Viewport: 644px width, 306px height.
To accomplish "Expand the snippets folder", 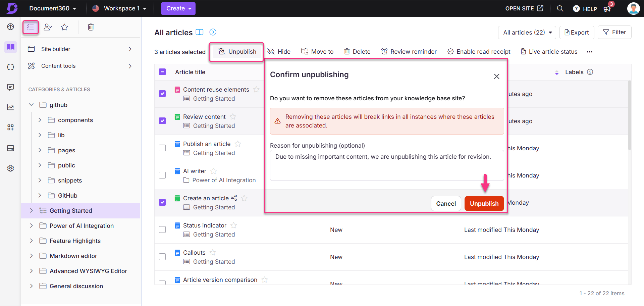I will tap(40, 180).
